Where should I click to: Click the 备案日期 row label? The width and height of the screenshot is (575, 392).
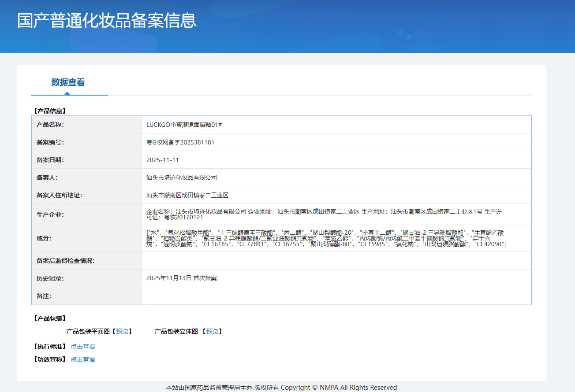point(50,160)
